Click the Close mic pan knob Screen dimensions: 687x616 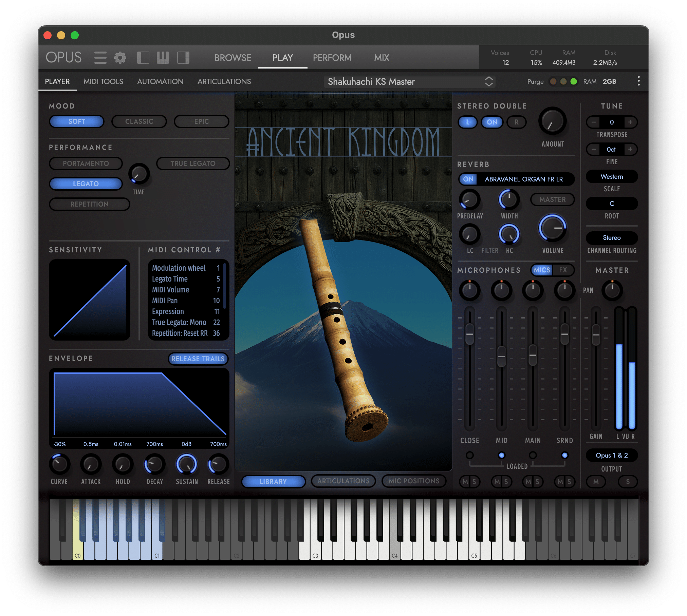click(x=470, y=290)
